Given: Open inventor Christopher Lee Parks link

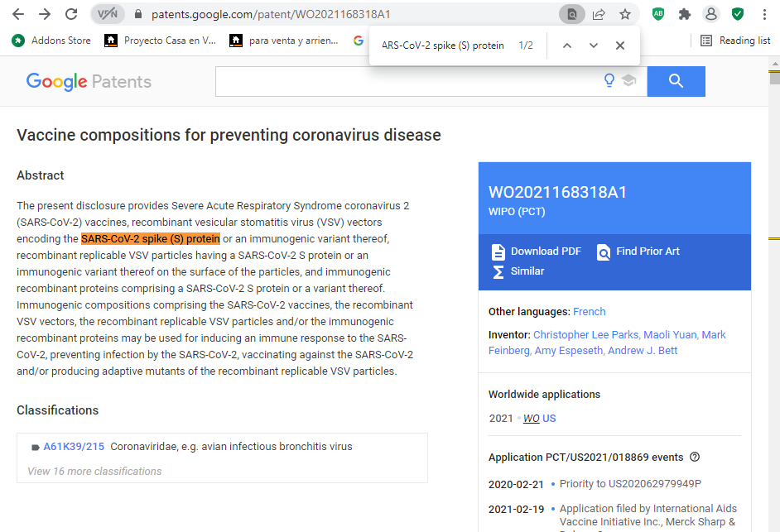Looking at the screenshot, I should point(585,335).
